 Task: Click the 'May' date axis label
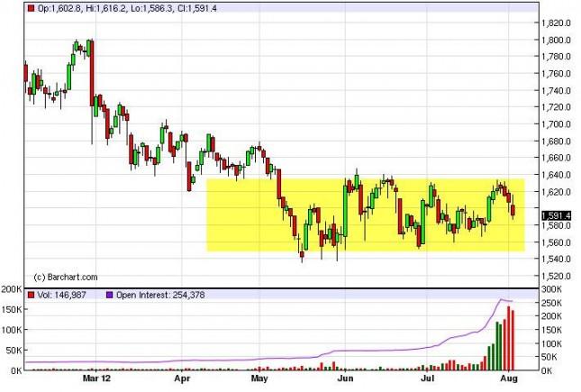[x=259, y=378]
